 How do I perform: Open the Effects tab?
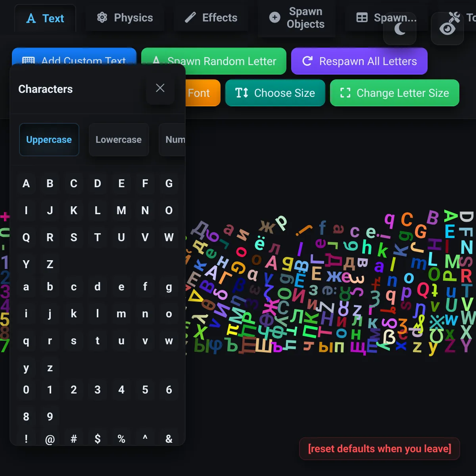click(211, 18)
